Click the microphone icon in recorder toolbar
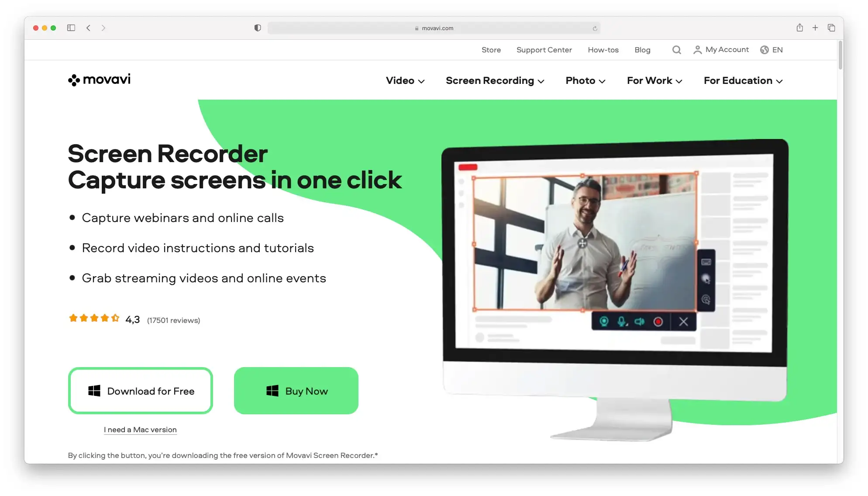This screenshot has width=868, height=496. [621, 321]
